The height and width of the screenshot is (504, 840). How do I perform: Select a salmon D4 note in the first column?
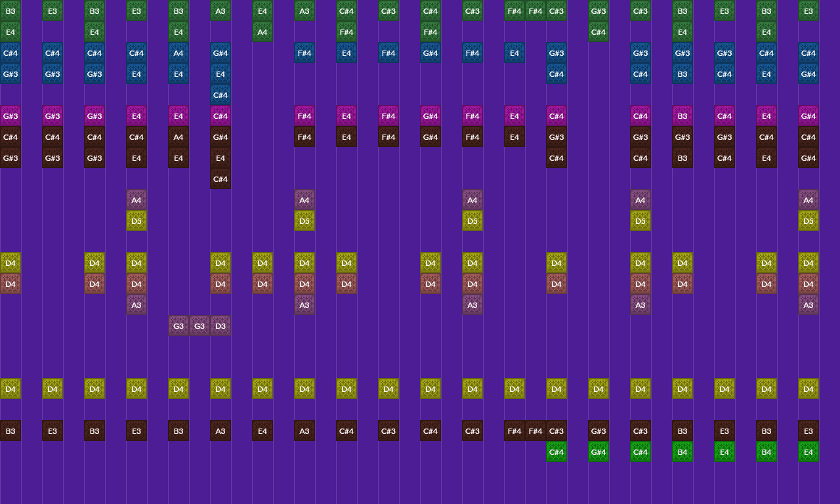tap(10, 284)
